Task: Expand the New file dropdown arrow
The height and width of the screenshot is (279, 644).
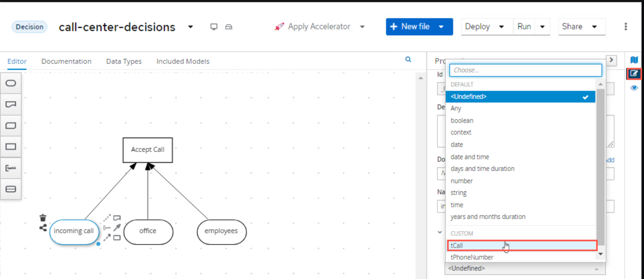Action: tap(441, 27)
